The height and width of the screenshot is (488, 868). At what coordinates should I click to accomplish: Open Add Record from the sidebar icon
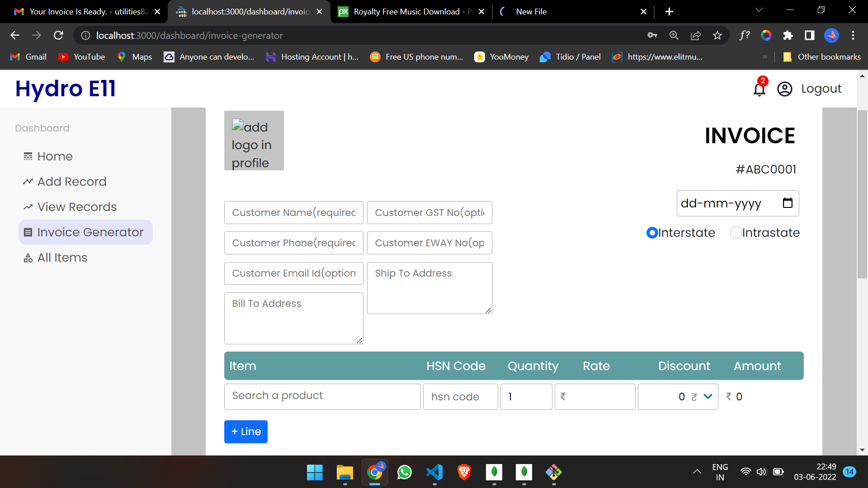click(28, 181)
